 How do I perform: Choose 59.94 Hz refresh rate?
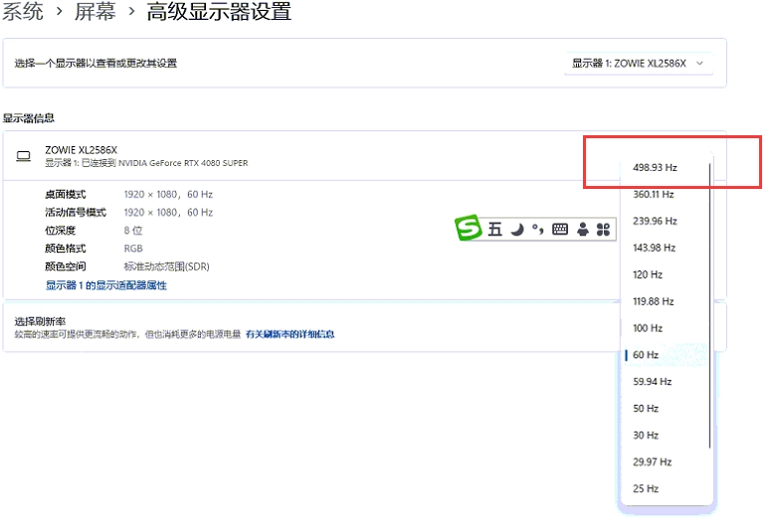pos(665,382)
